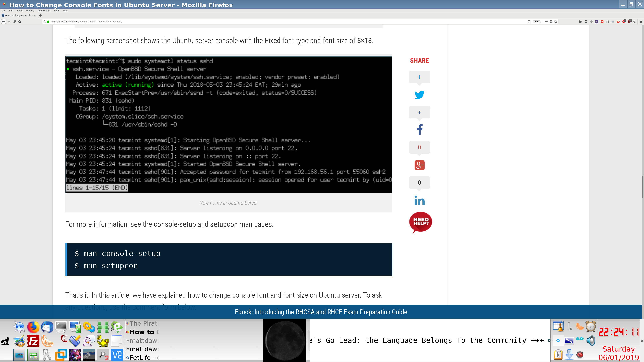Image resolution: width=644 pixels, height=362 pixels.
Task: Show the Firefox sidebars
Action: click(x=586, y=21)
